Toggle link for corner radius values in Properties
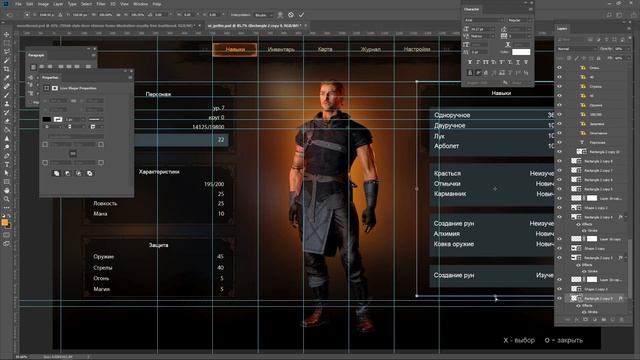 click(73, 153)
